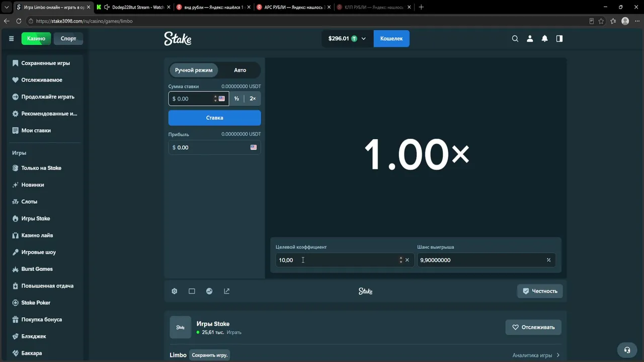
Task: Open live support headset icon
Action: coord(627,350)
